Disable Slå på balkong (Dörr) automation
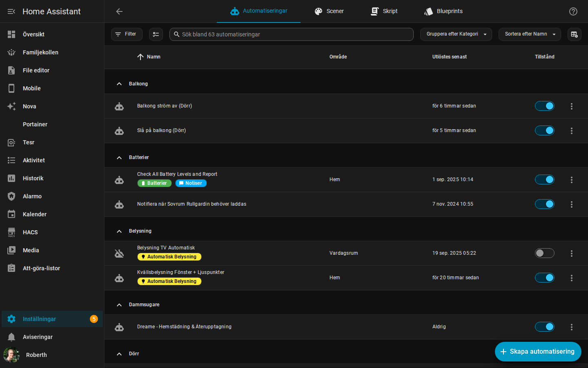The image size is (588, 368). (545, 130)
